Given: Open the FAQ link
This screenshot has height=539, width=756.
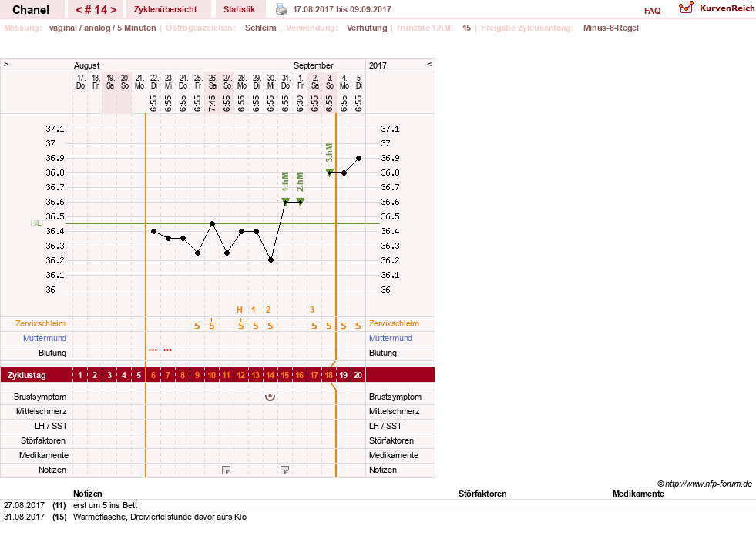Looking at the screenshot, I should click(652, 11).
